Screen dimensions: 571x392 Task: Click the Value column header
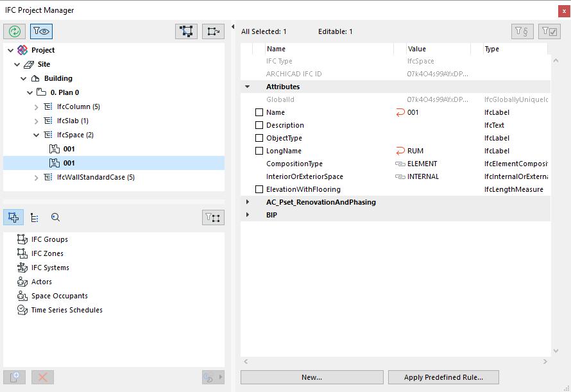[x=438, y=49]
